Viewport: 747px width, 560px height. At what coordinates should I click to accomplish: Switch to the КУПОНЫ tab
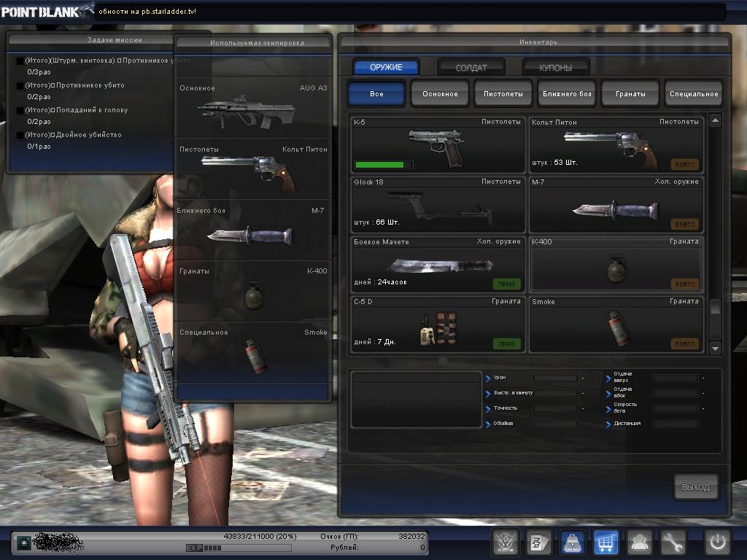click(555, 68)
